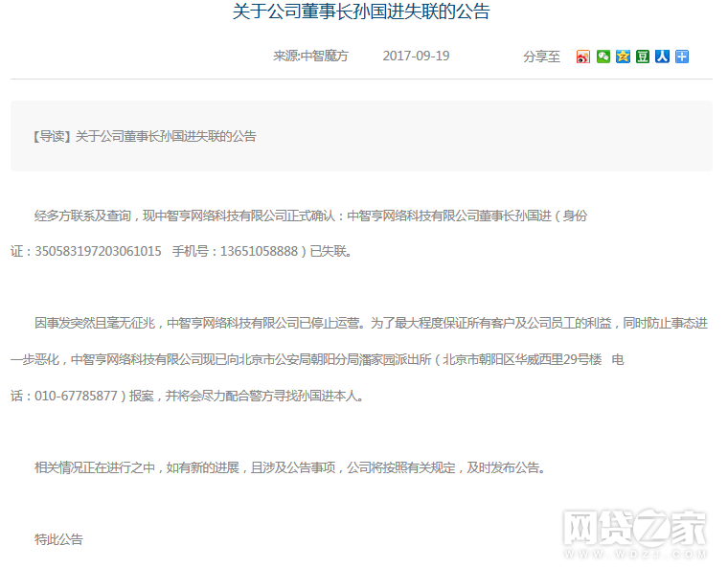
Task: Share article via WeChat icon
Action: [603, 57]
